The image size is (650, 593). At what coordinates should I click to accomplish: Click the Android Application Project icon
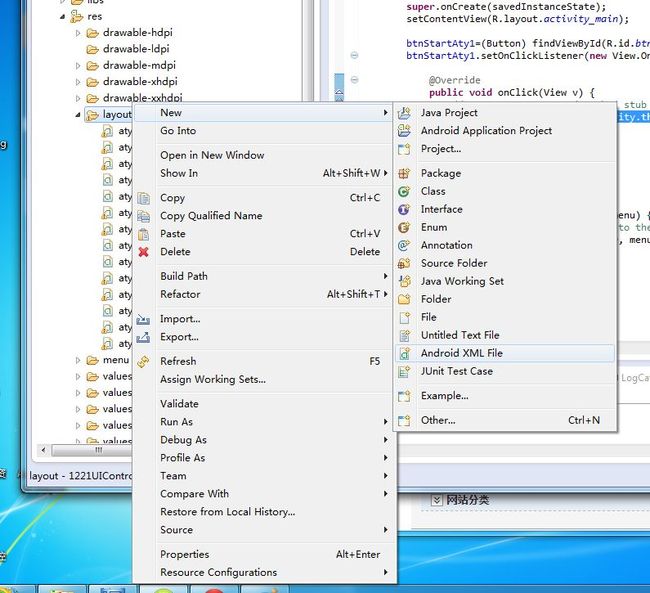[x=404, y=131]
